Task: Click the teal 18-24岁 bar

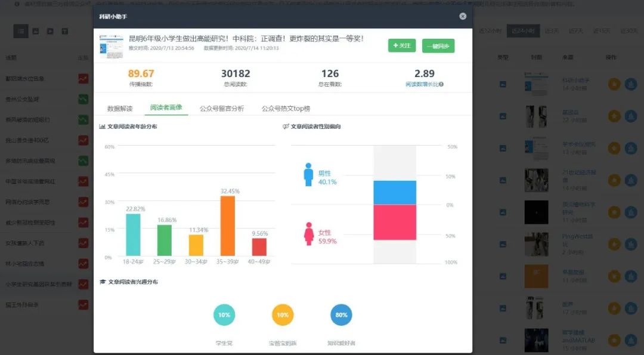Action: pyautogui.click(x=133, y=234)
